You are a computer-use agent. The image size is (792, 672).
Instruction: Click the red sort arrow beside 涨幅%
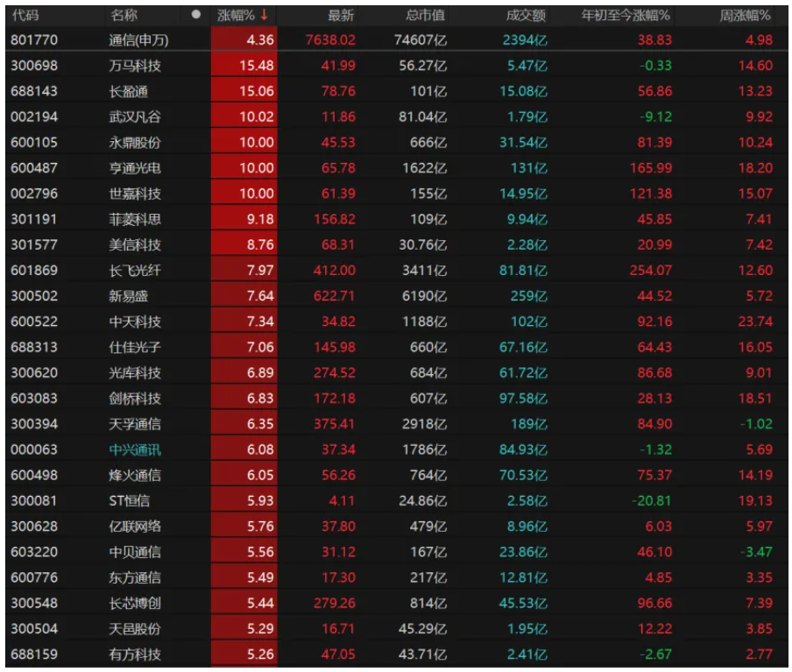[263, 15]
